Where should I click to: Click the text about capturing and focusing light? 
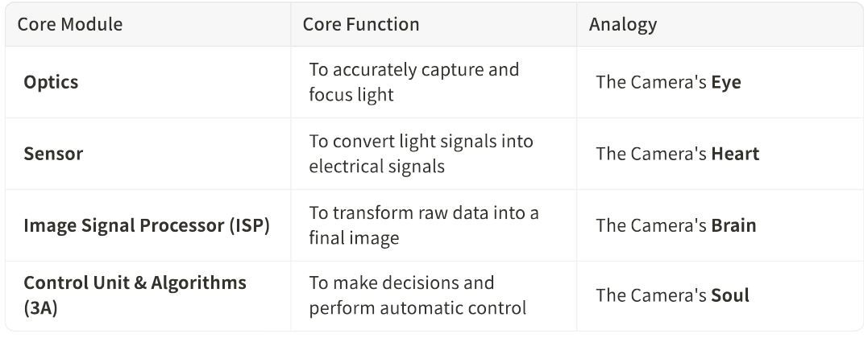(x=413, y=82)
